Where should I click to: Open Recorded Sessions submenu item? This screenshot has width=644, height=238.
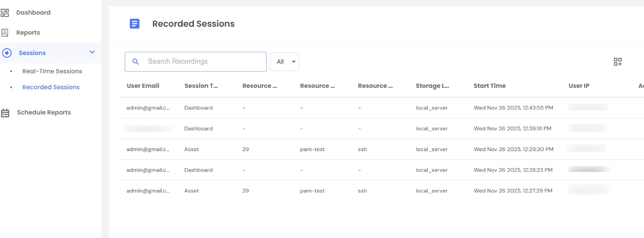click(51, 87)
